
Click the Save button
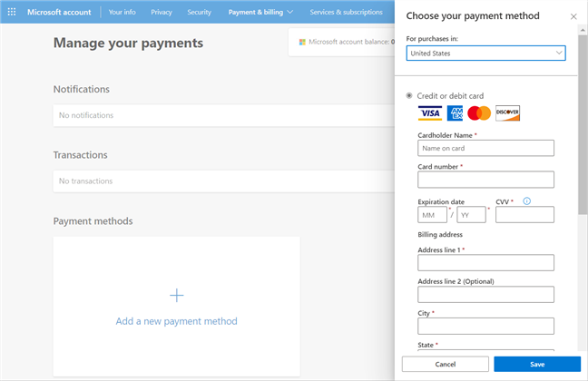tap(537, 364)
